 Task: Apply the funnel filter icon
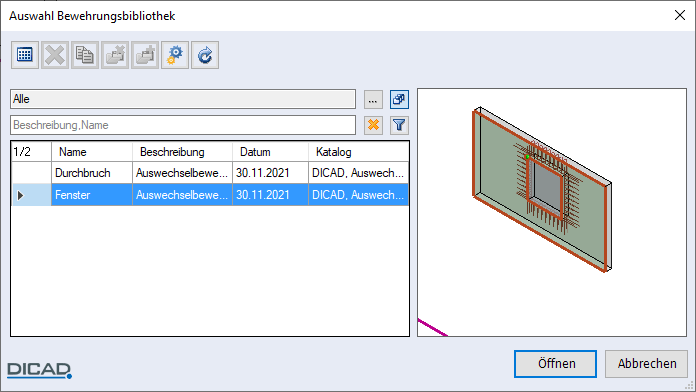[399, 125]
